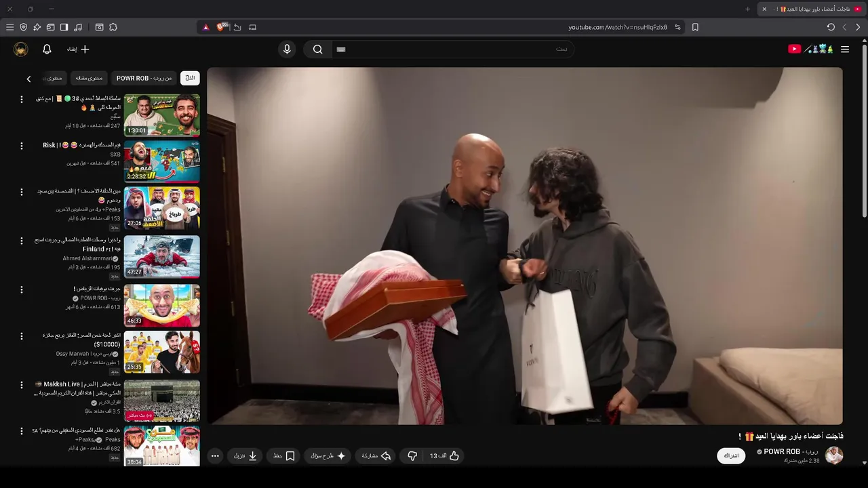Open options for the Risk recommended video
The width and height of the screenshot is (868, 488).
pyautogui.click(x=21, y=146)
